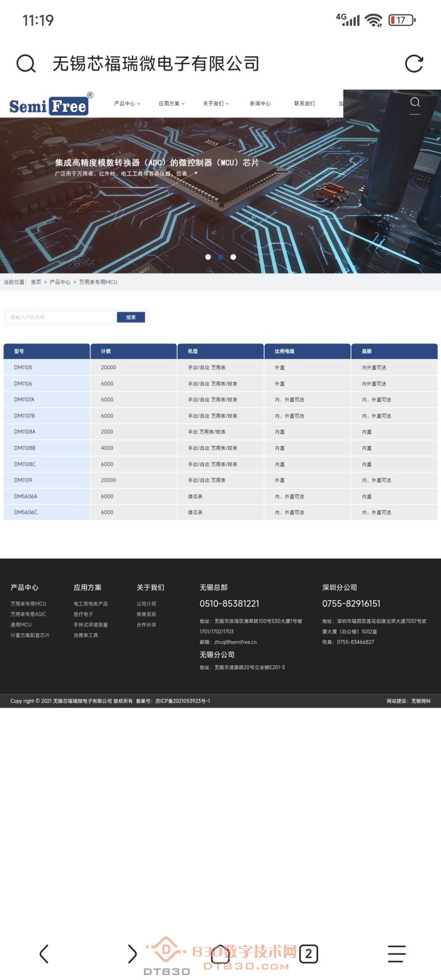This screenshot has height=980, width=441.
Task: Click the SemiFree logo
Action: pos(51,104)
